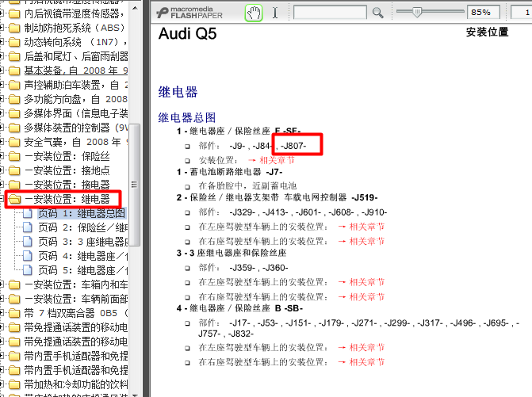This screenshot has width=532, height=397.
Task: Expand the 一安装位置：车箱内和车 tree node
Action: click(2, 284)
